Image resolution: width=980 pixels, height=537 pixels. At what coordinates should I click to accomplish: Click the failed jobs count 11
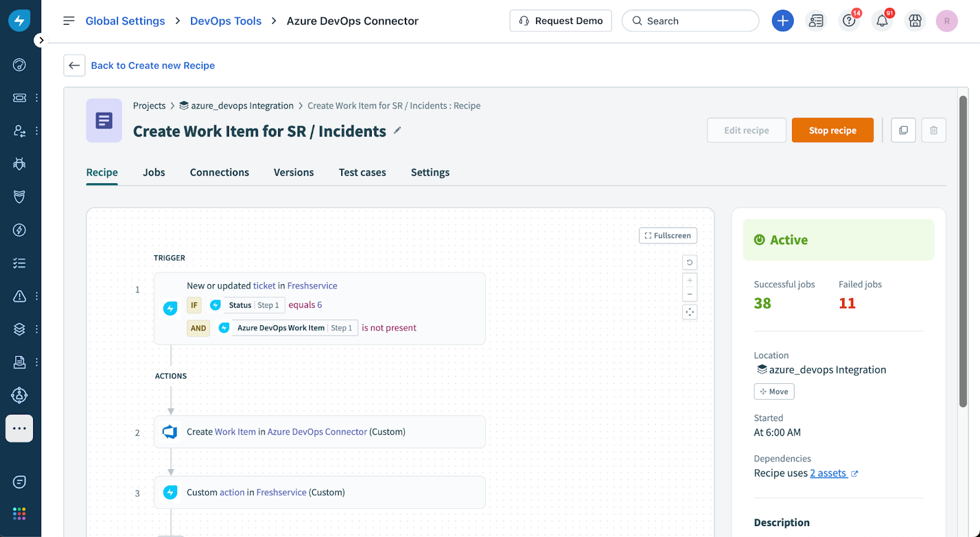click(x=847, y=304)
